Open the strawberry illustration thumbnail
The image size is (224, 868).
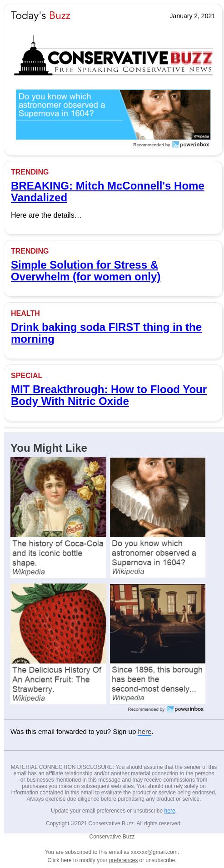point(58,624)
